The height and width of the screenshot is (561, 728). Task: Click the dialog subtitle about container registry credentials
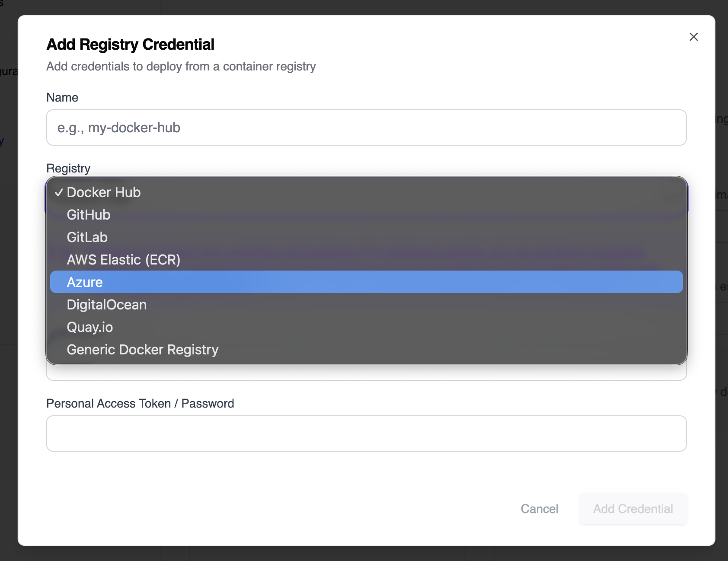point(181,66)
